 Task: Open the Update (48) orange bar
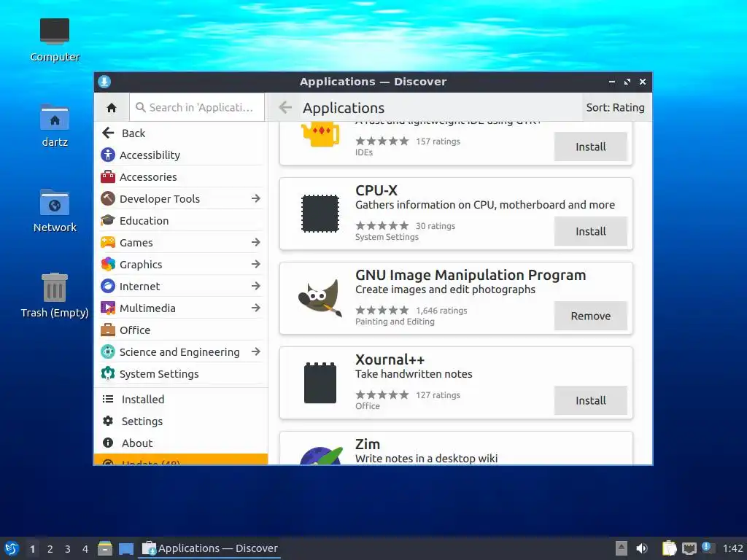click(x=181, y=459)
